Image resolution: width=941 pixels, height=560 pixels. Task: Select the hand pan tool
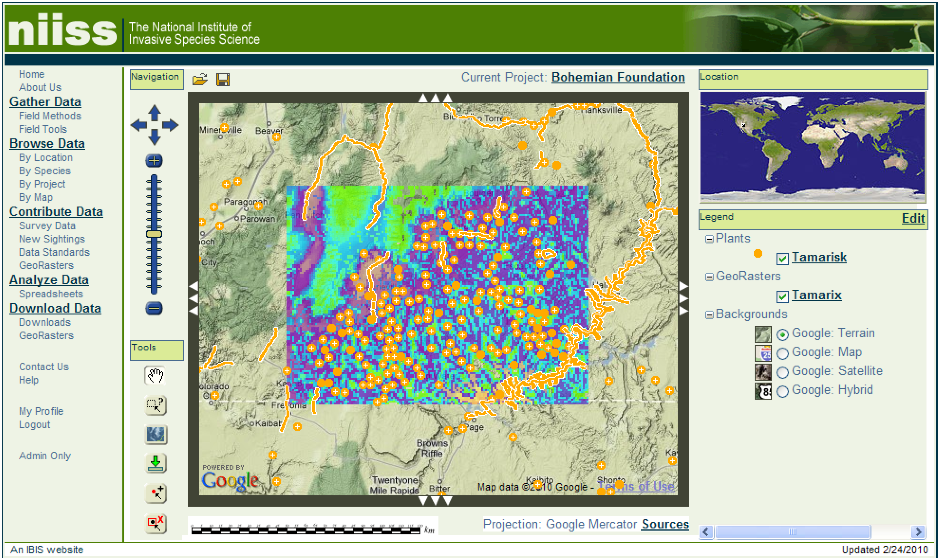tap(155, 376)
